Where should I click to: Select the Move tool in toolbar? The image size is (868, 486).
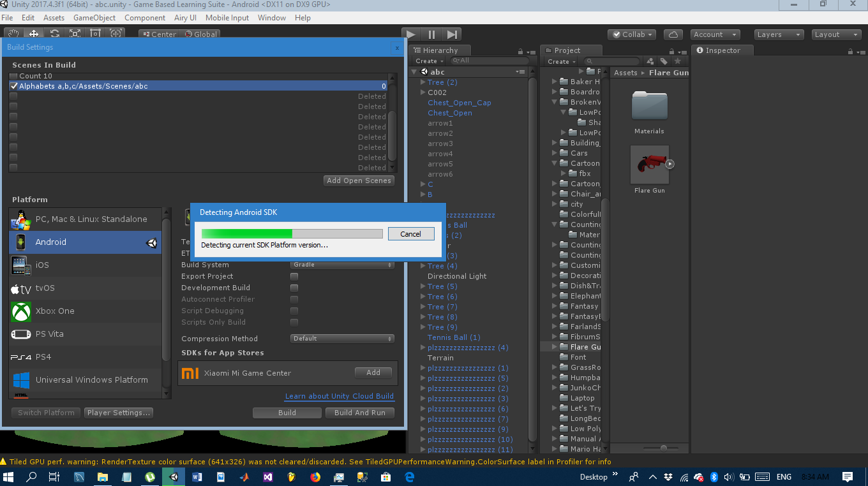coord(34,34)
